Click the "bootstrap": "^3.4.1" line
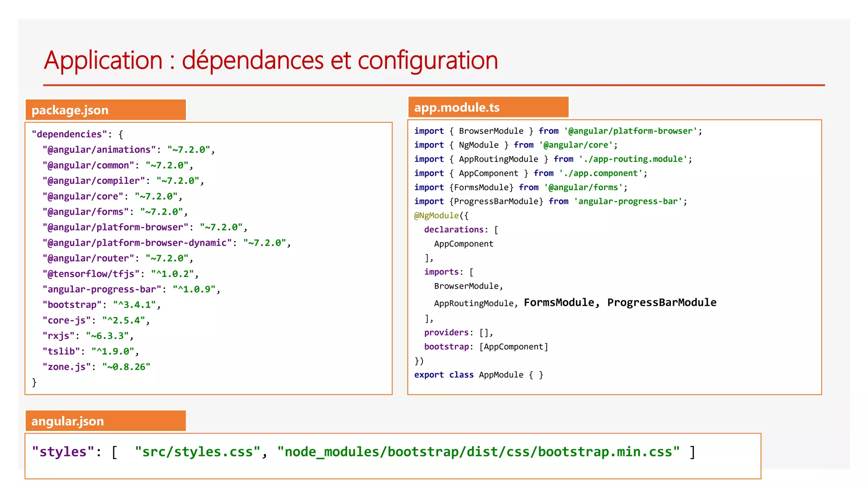This screenshot has width=868, height=488. (x=102, y=305)
